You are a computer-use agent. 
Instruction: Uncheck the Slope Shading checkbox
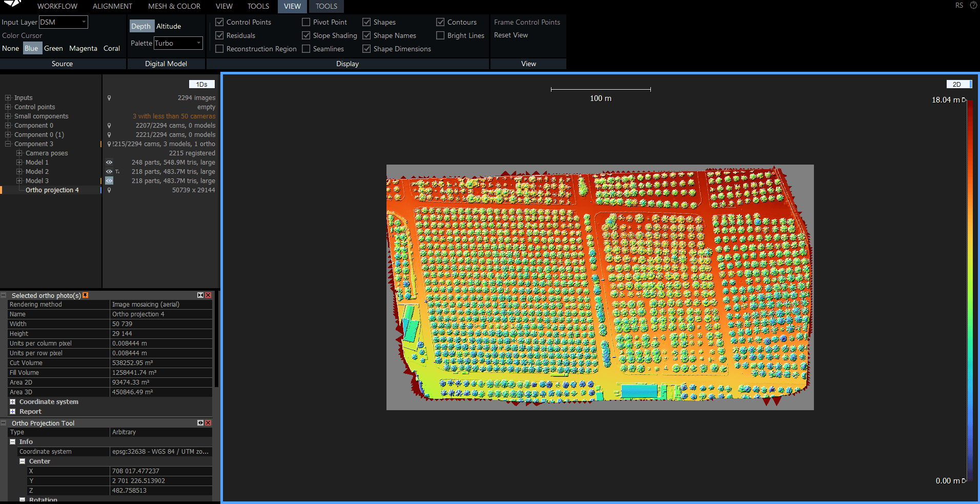point(306,35)
